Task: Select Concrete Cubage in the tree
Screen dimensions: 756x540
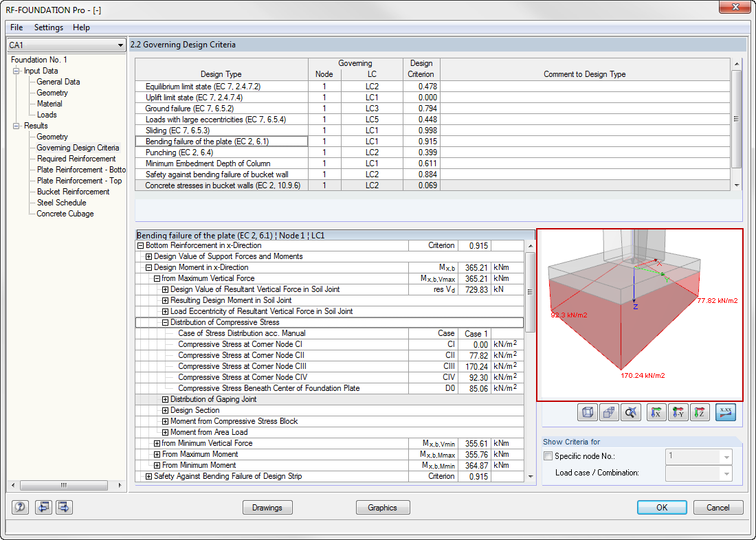Action: coord(65,214)
